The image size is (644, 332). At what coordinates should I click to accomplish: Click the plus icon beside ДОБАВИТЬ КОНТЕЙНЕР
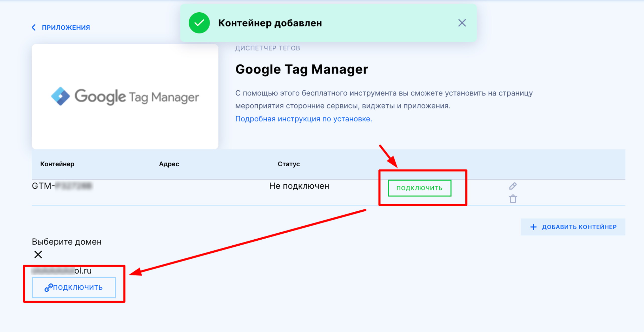pyautogui.click(x=533, y=227)
